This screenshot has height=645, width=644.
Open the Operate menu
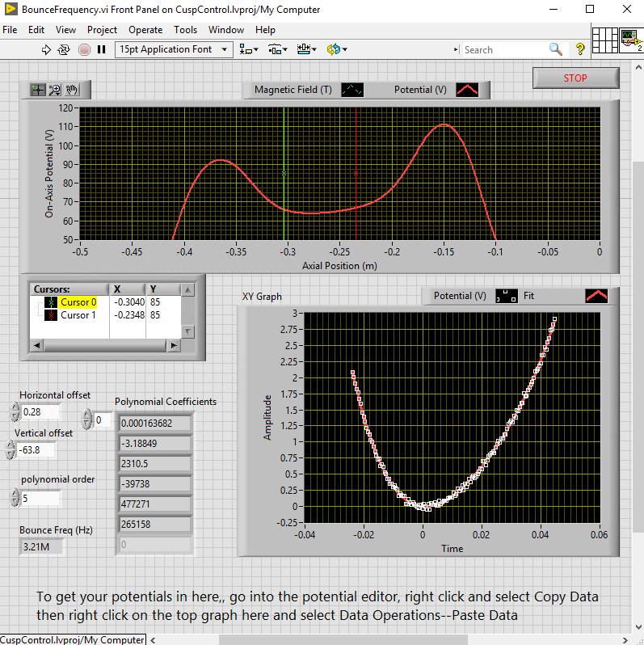point(145,30)
